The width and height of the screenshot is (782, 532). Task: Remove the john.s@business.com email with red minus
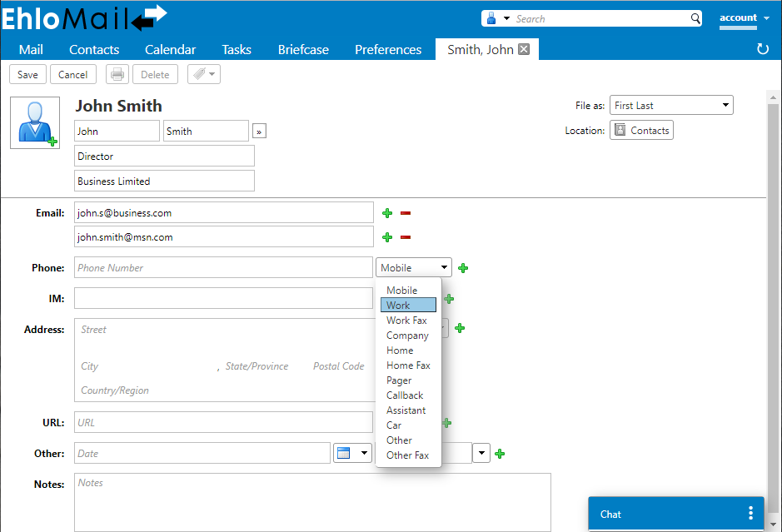tap(406, 212)
